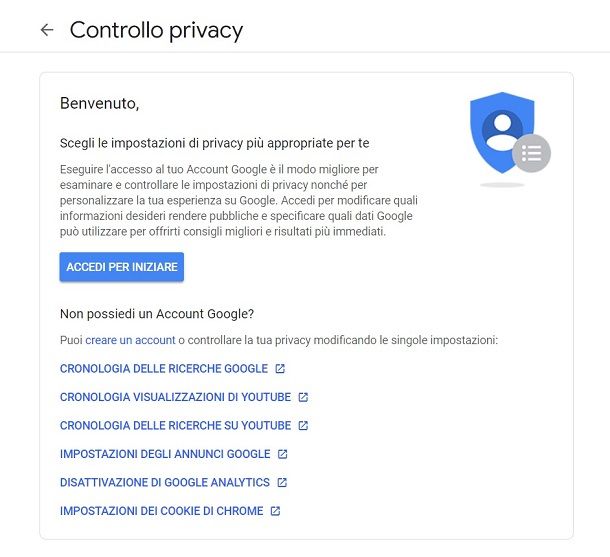610x557 pixels.
Task: Click external-link icon next to Cronologia delle ricerche Google
Action: pyautogui.click(x=280, y=368)
